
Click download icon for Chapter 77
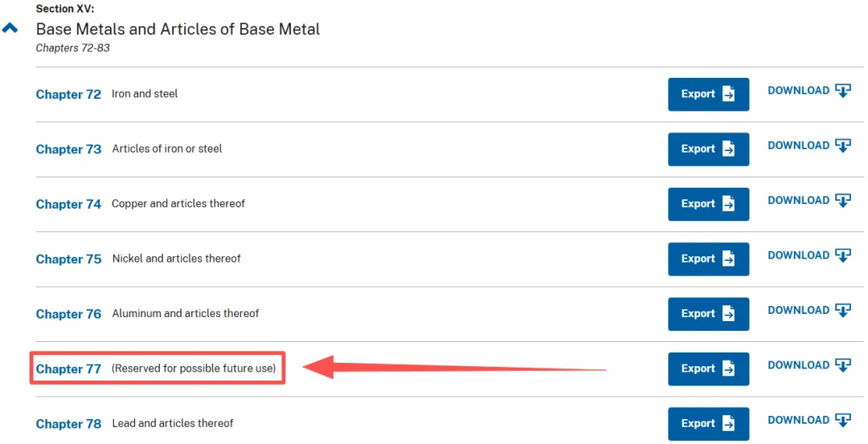click(842, 365)
